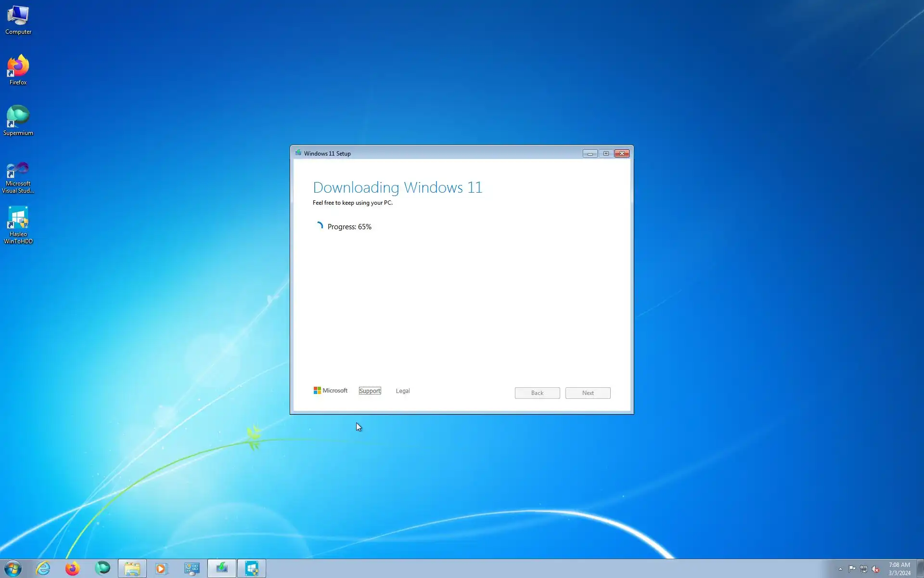Launch Internet Explorer from the taskbar

[43, 568]
